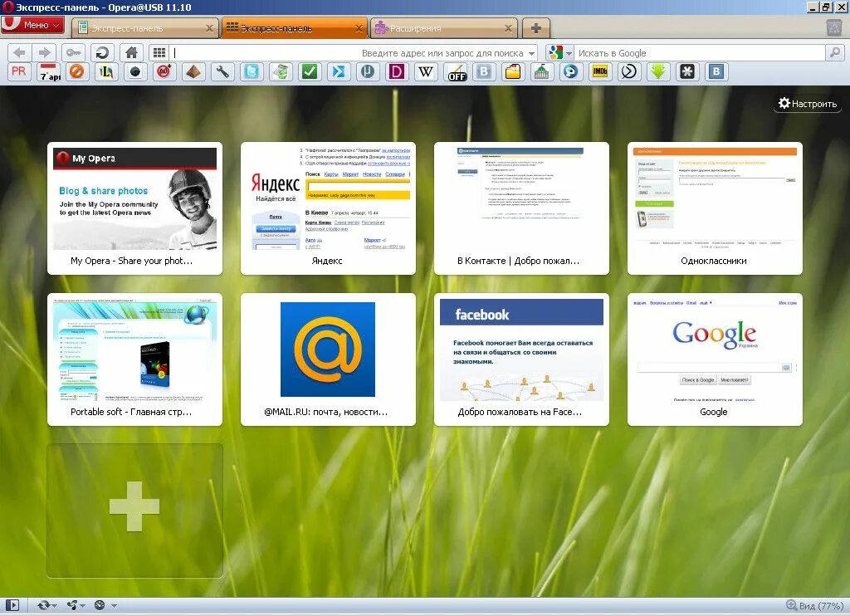Open the IMDb extension icon
Screen dimensions: 850x616
click(599, 71)
